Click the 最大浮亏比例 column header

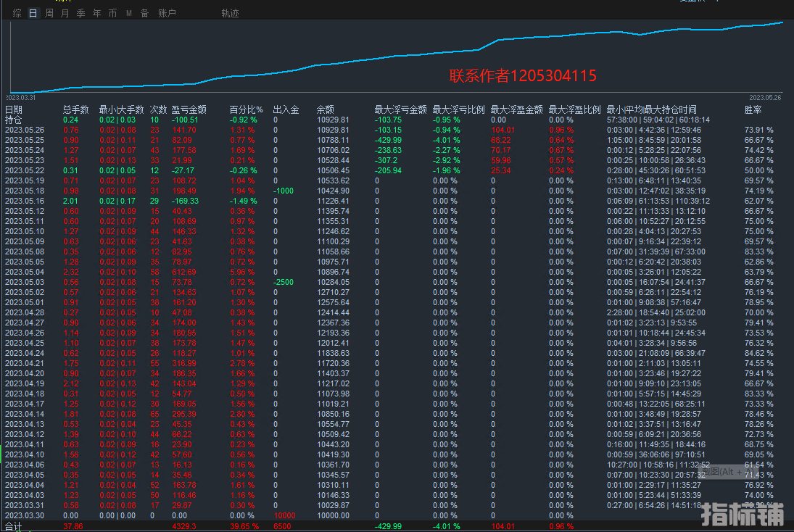pyautogui.click(x=458, y=109)
